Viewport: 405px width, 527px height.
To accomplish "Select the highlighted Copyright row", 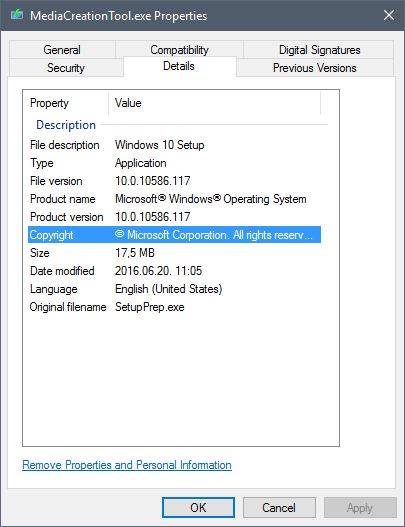I will 174,235.
